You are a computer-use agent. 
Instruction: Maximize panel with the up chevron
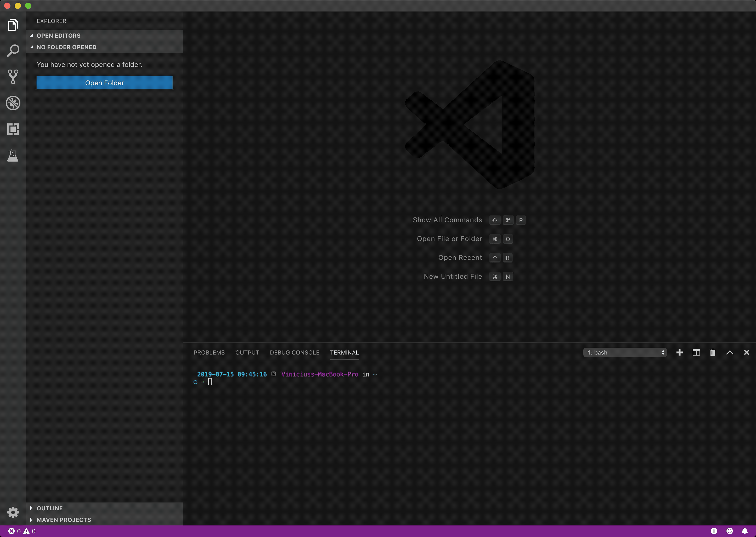click(730, 352)
